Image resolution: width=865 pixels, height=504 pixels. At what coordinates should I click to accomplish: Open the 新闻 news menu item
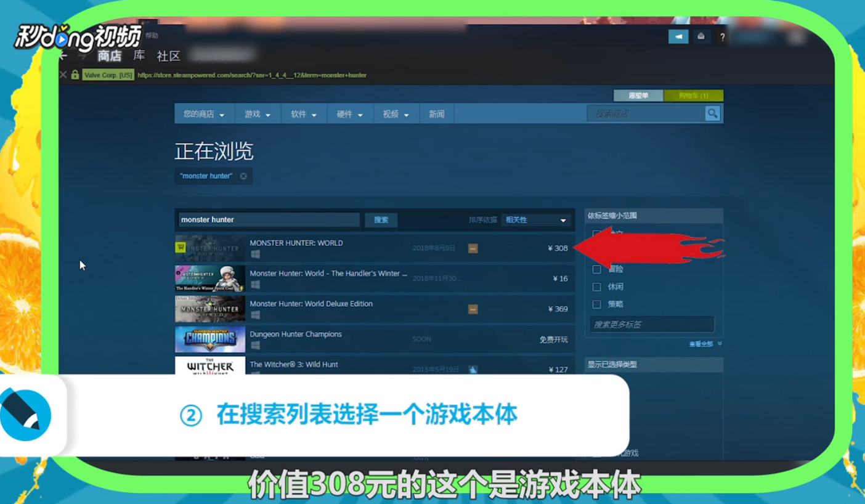[x=437, y=114]
